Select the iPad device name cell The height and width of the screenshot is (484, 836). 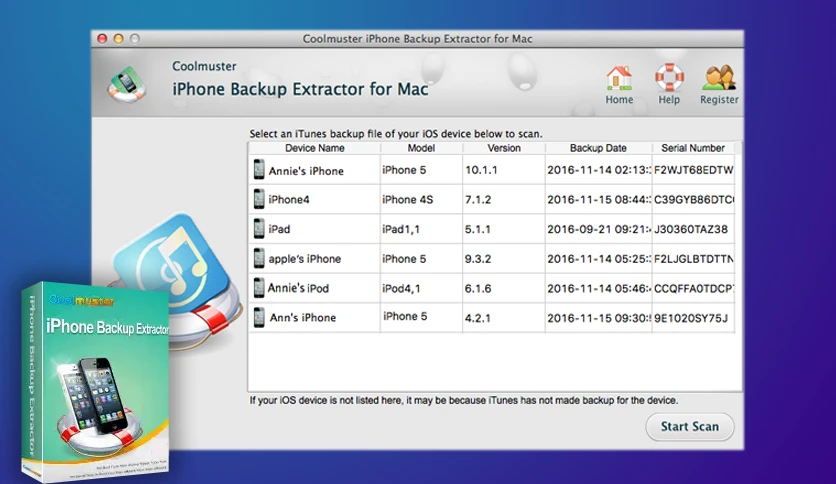click(315, 229)
